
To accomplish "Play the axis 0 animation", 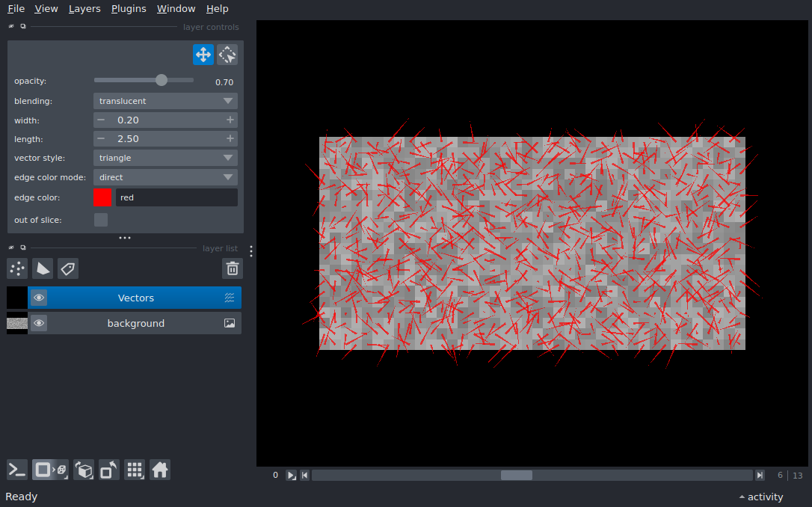I will tap(291, 475).
